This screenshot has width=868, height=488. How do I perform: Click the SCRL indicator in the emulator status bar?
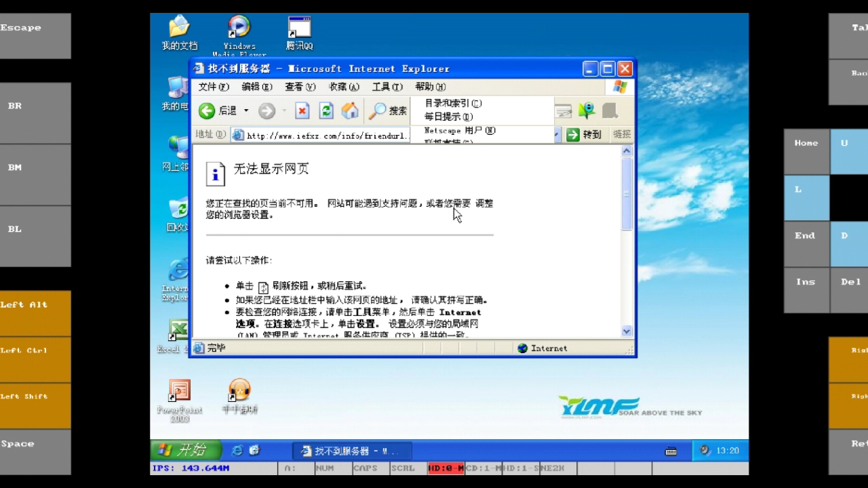click(402, 468)
